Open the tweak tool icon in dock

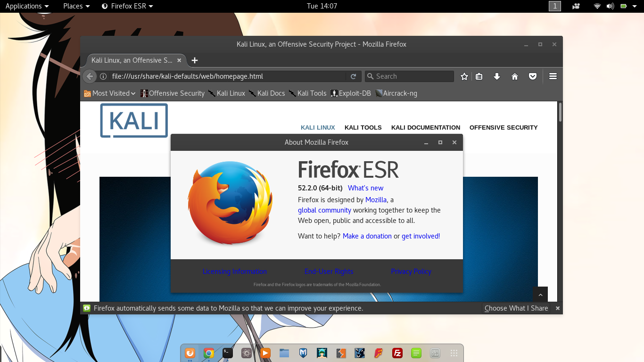[x=435, y=353]
